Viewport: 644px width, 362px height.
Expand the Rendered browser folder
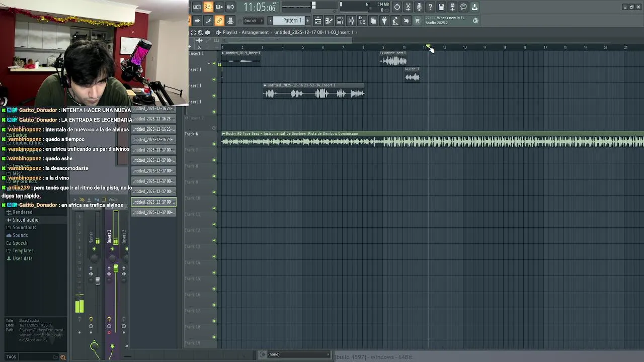pos(22,212)
